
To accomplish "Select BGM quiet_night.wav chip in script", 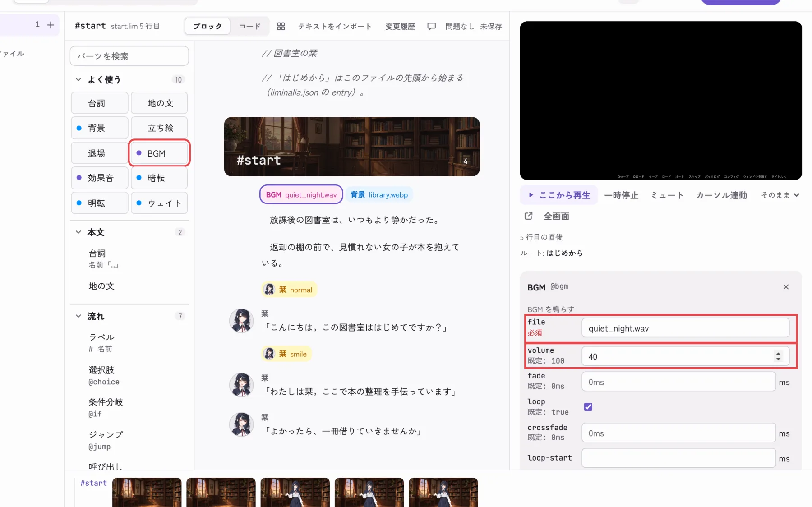I will coord(301,194).
